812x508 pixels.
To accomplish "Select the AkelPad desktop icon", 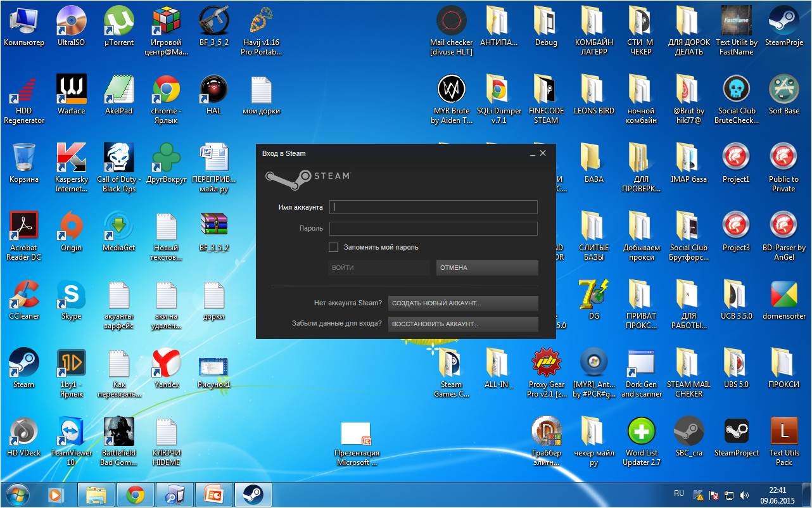I will [x=119, y=95].
